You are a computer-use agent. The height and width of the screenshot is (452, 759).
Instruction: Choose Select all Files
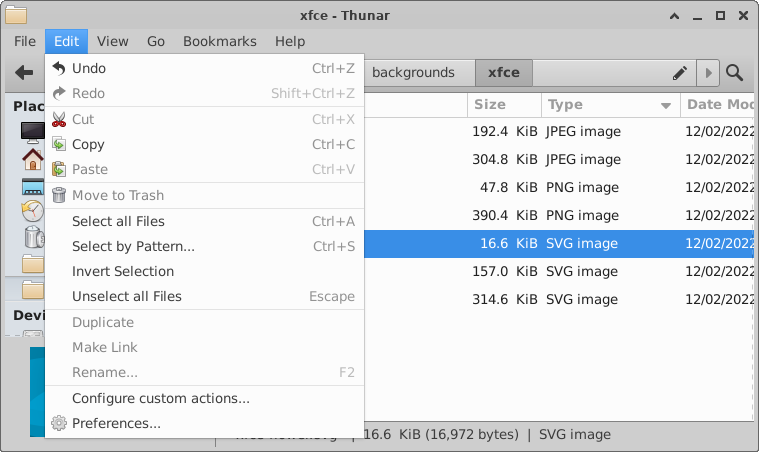tap(204, 221)
